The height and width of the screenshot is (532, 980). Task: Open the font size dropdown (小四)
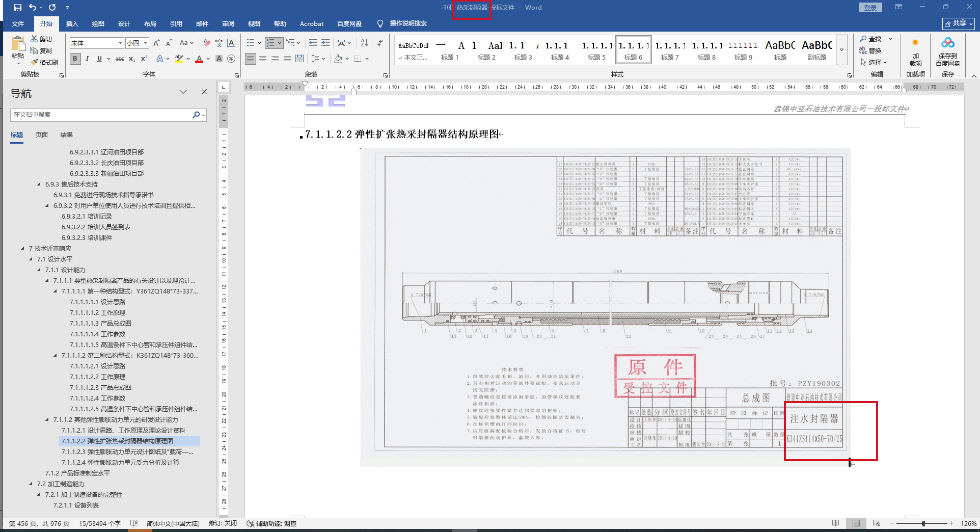point(145,43)
